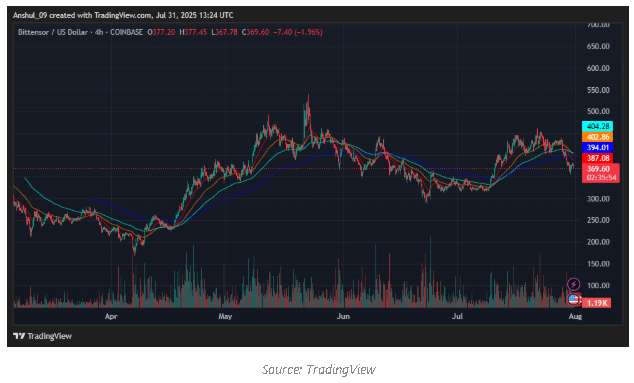Image resolution: width=634 pixels, height=383 pixels.
Task: Click the cyan 404.28 price label
Action: pyautogui.click(x=597, y=126)
